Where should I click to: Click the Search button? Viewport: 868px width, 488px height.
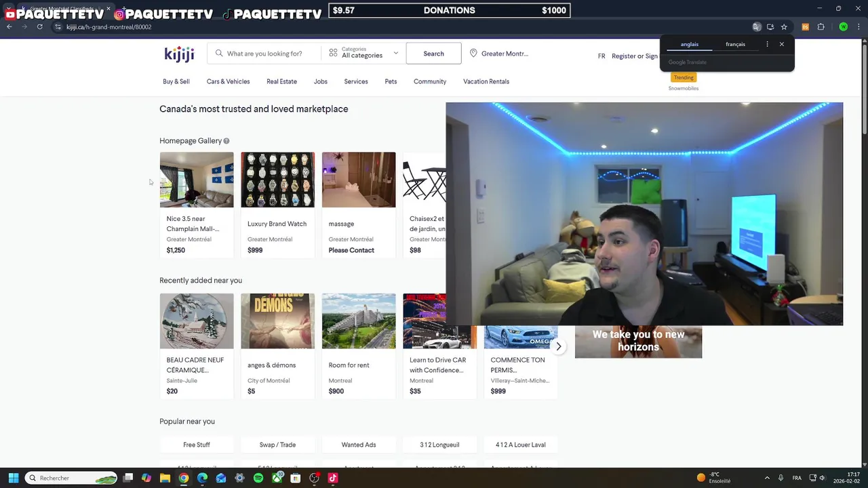coord(434,54)
